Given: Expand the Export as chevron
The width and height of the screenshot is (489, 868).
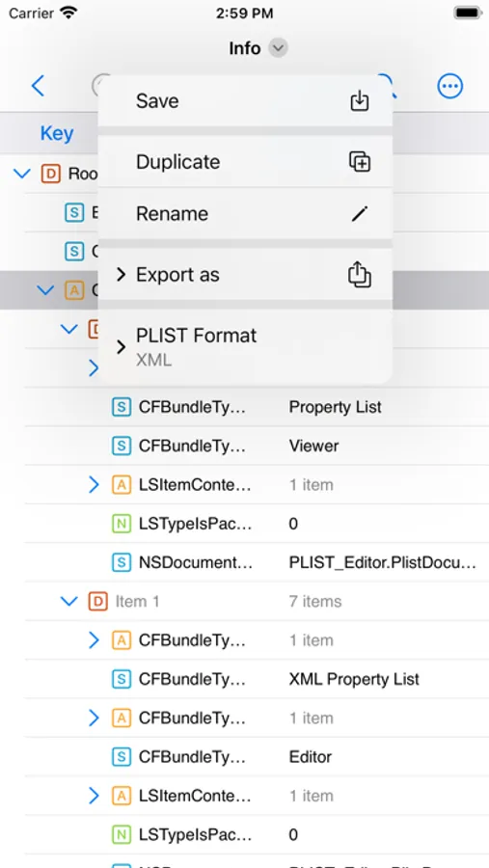Looking at the screenshot, I should [x=121, y=275].
